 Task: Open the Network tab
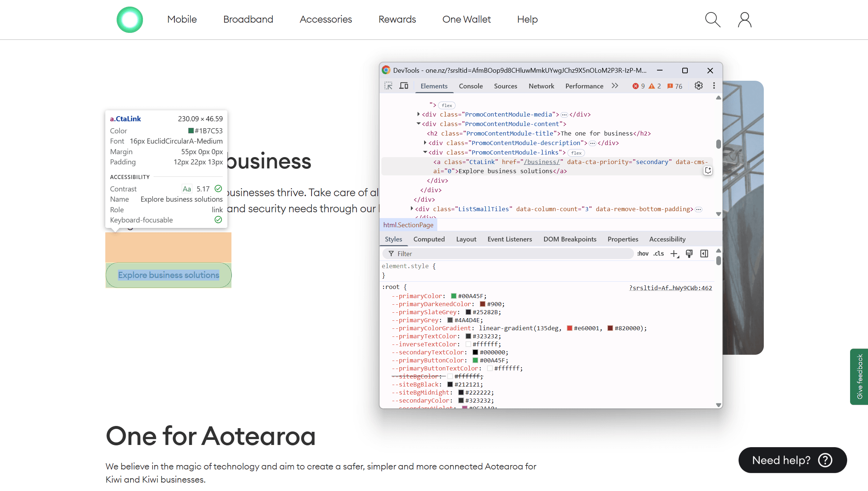(x=541, y=86)
